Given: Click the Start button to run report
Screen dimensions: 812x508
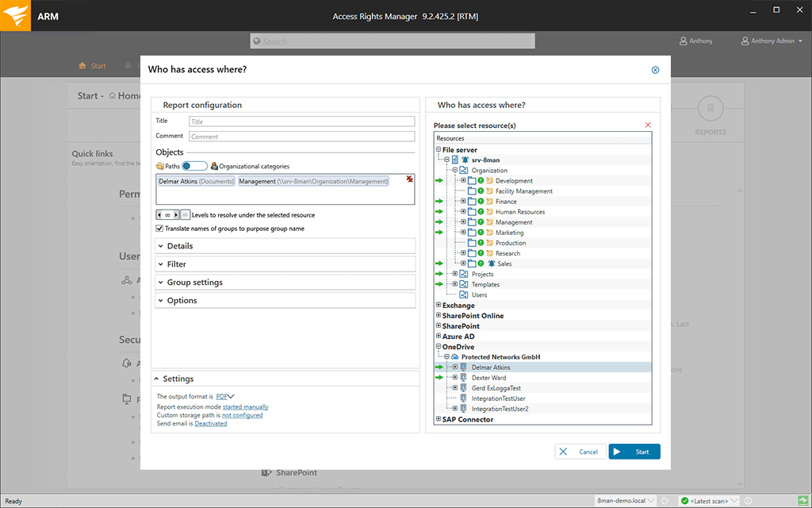Looking at the screenshot, I should pos(634,451).
